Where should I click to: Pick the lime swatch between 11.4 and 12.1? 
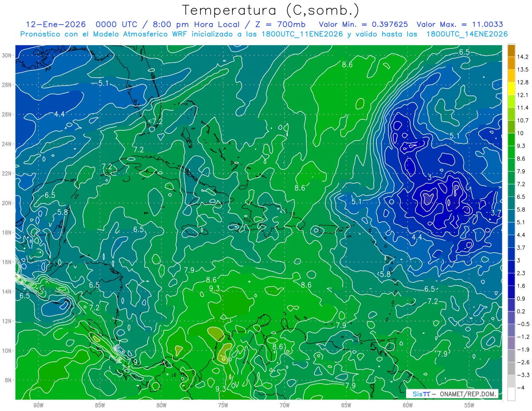click(x=511, y=102)
